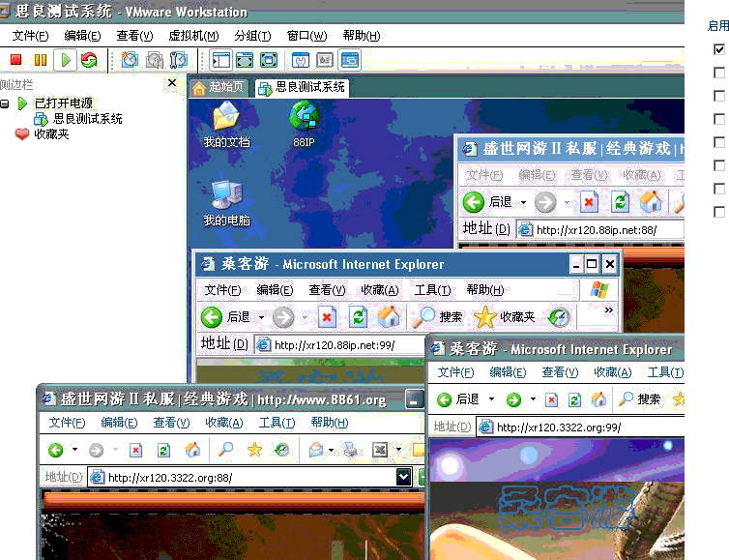Check the seventh checkbox under 启用
This screenshot has height=560, width=729.
click(x=719, y=189)
